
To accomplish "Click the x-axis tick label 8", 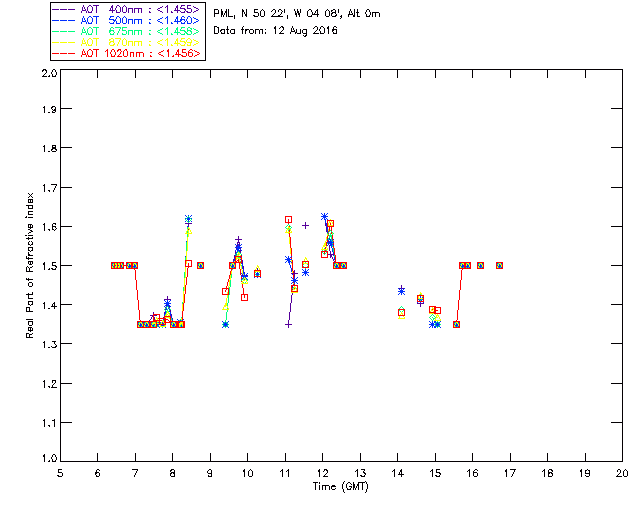I will click(x=173, y=473).
